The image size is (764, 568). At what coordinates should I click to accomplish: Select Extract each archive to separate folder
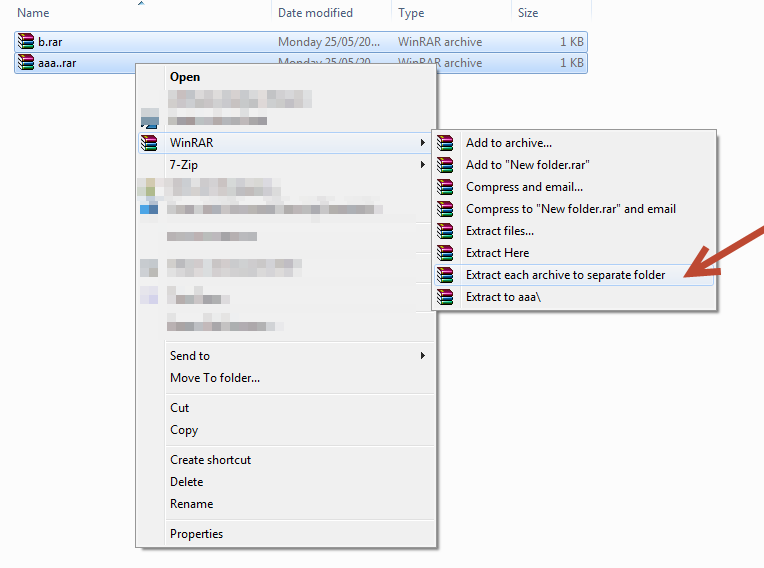click(573, 275)
